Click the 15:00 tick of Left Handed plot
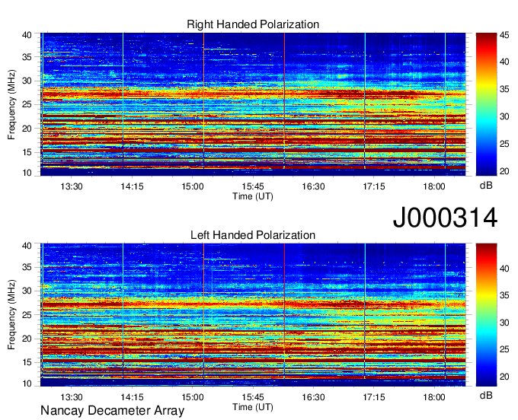 click(192, 397)
